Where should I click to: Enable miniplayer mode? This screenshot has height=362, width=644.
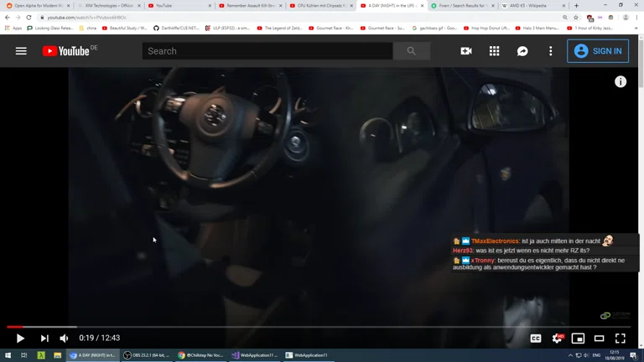point(578,339)
